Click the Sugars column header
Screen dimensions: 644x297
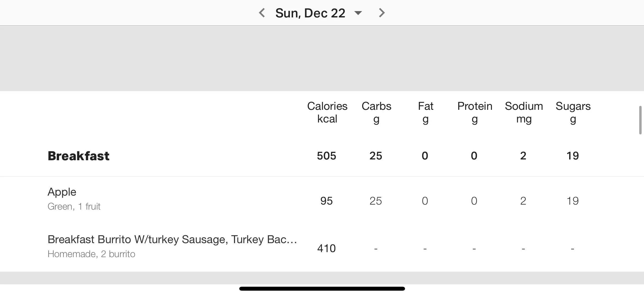tap(573, 112)
